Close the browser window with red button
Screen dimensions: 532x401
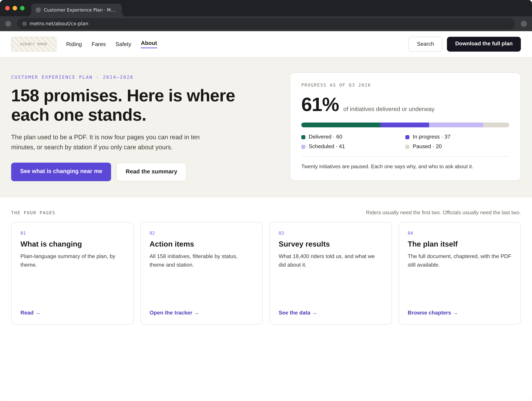[7, 8]
